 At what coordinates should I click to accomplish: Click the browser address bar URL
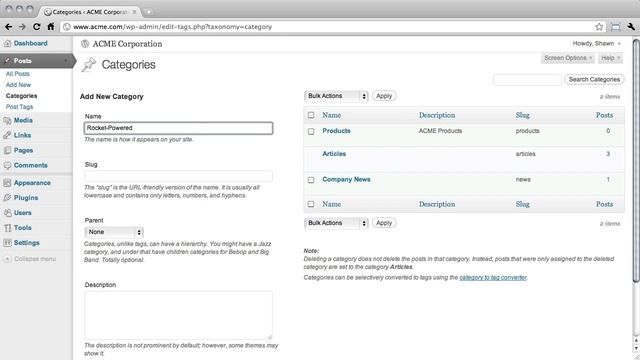172,27
